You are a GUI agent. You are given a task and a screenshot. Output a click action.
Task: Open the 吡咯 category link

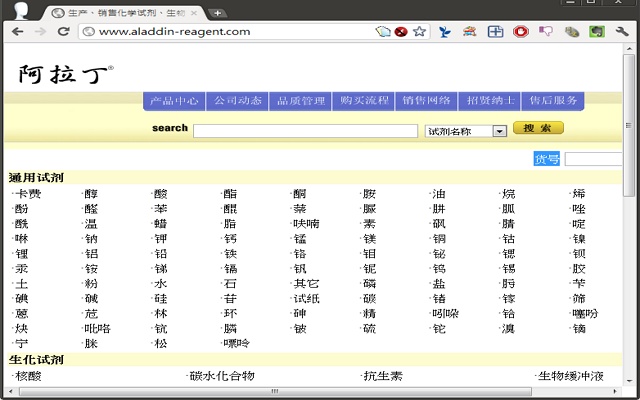click(98, 329)
